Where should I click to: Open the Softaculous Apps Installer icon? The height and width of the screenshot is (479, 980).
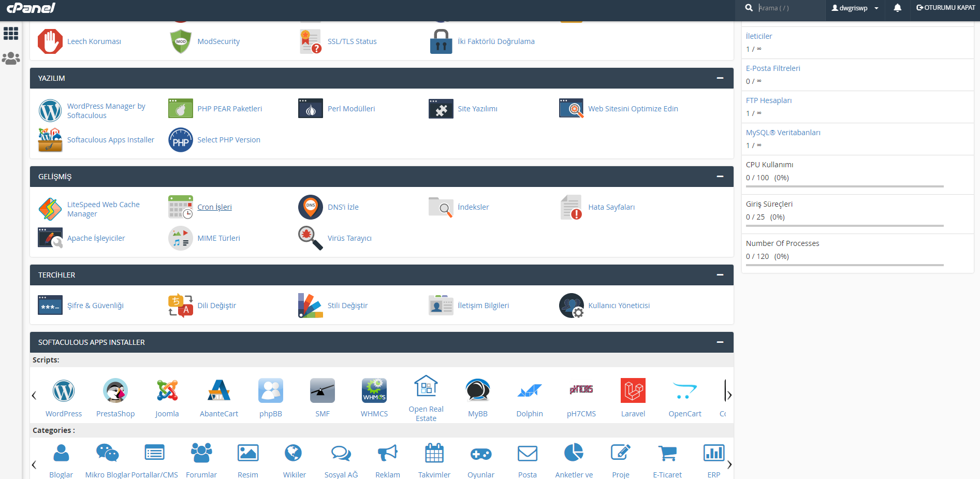pyautogui.click(x=50, y=140)
